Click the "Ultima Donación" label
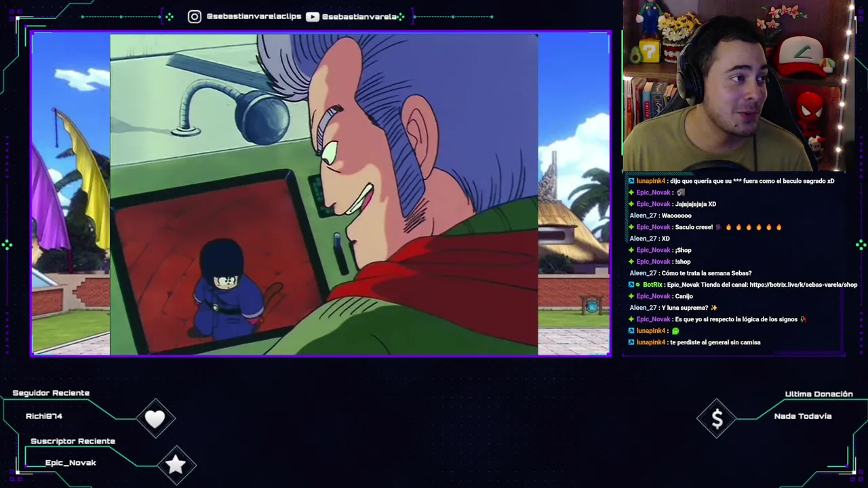The image size is (868, 488). point(818,394)
